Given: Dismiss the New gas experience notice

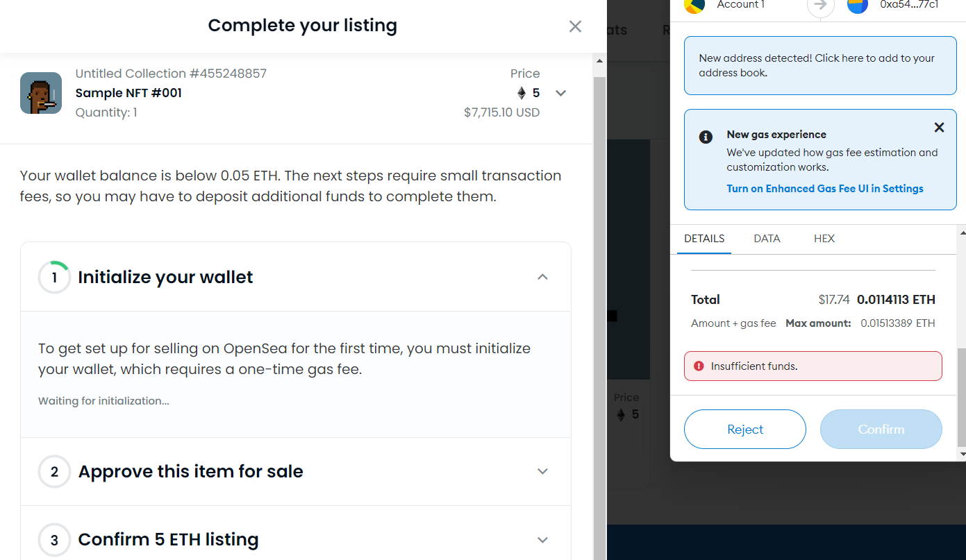Looking at the screenshot, I should 939,128.
